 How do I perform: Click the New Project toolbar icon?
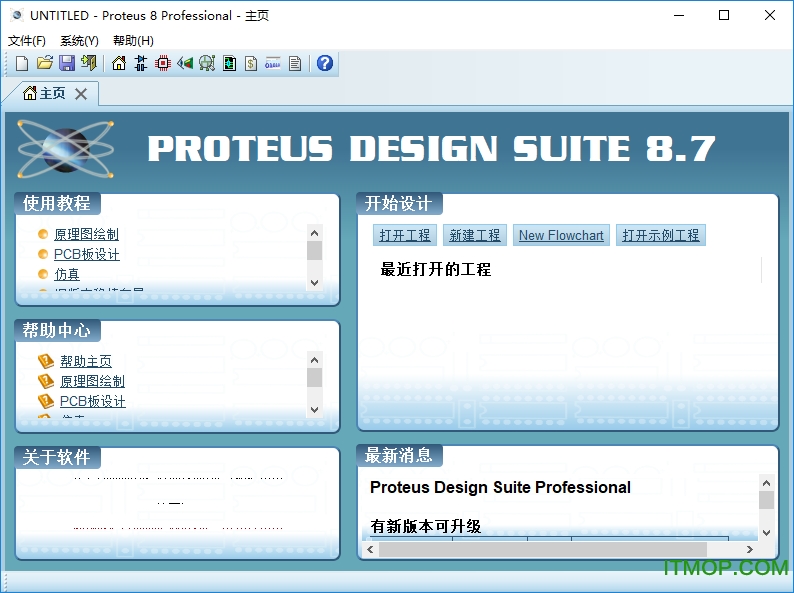pos(22,63)
